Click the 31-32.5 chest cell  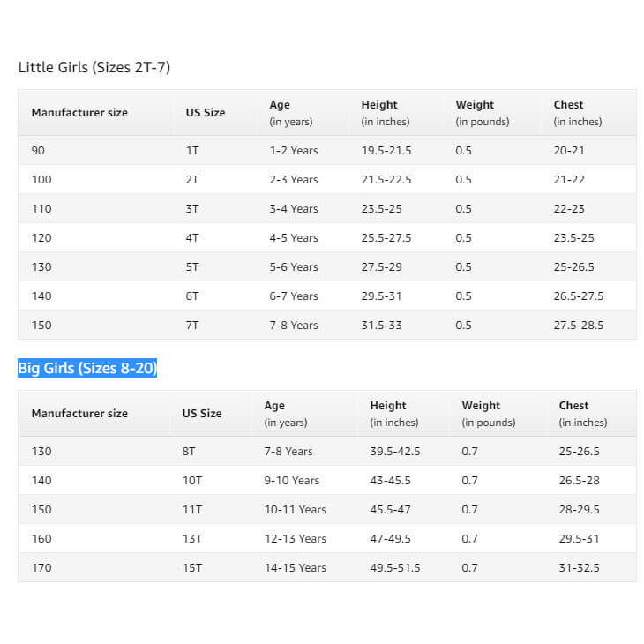coord(580,568)
